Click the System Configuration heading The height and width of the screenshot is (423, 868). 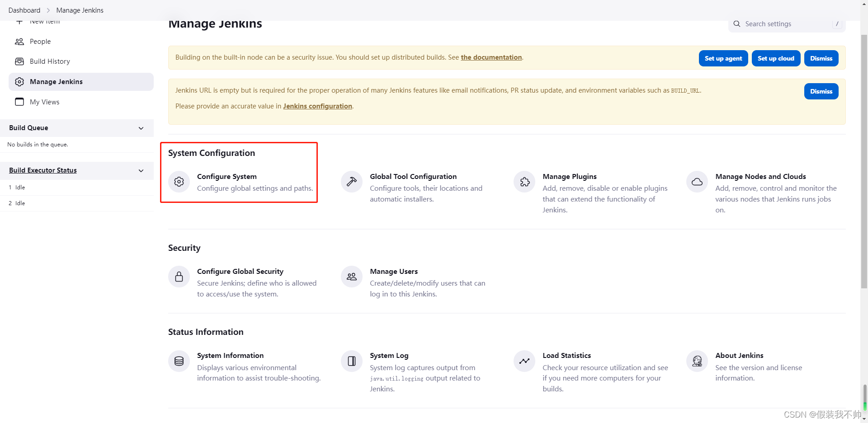[x=212, y=153]
